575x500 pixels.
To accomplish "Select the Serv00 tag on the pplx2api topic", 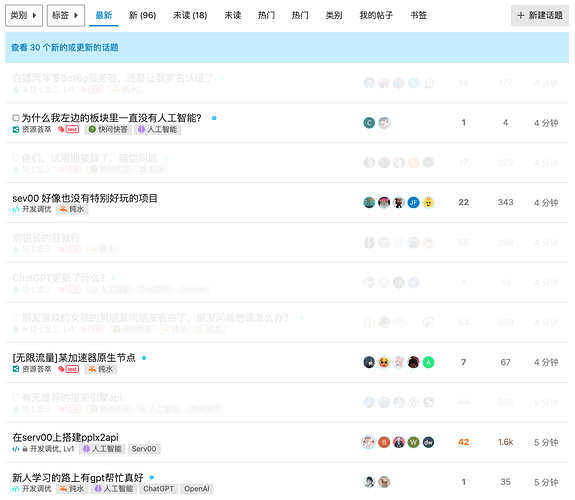I will click(x=144, y=449).
